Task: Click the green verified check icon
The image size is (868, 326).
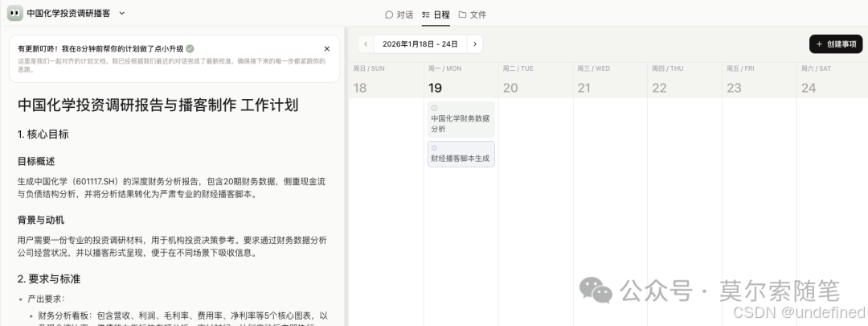Action: point(190,49)
